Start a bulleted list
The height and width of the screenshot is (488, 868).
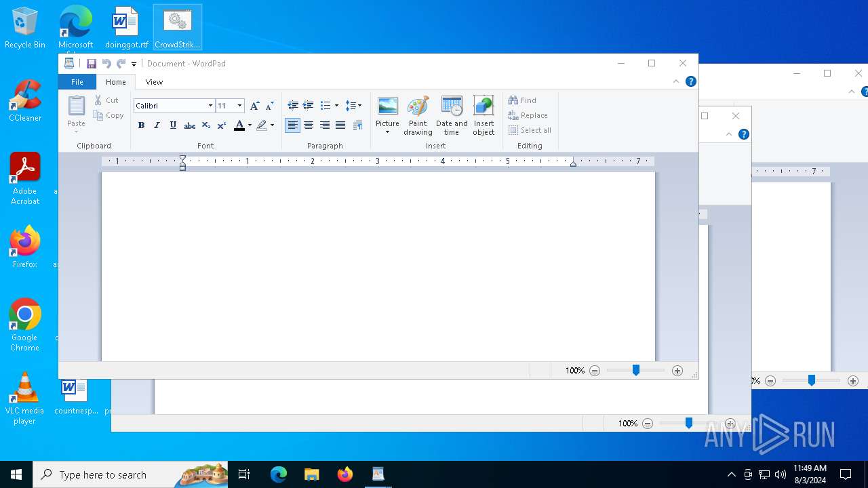325,106
